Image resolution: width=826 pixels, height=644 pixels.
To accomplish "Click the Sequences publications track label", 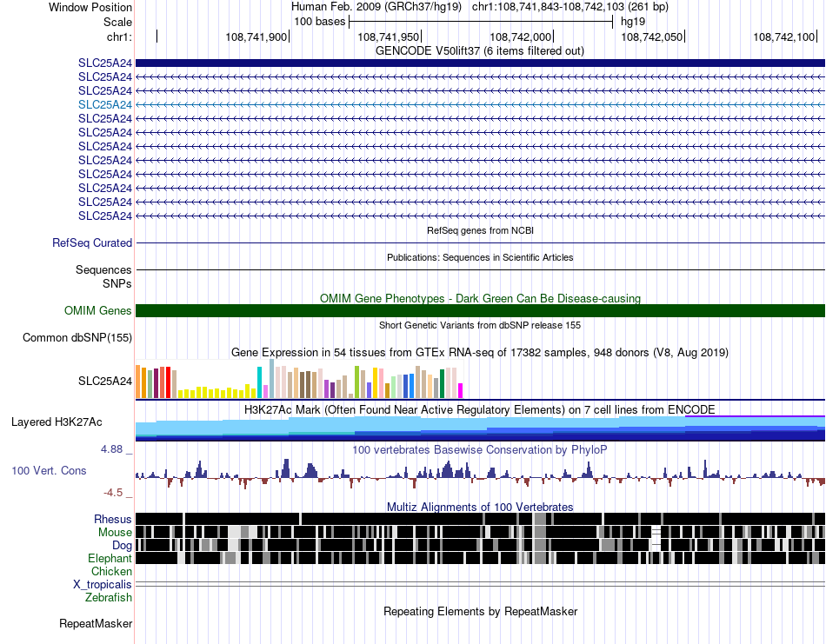I will [x=103, y=269].
